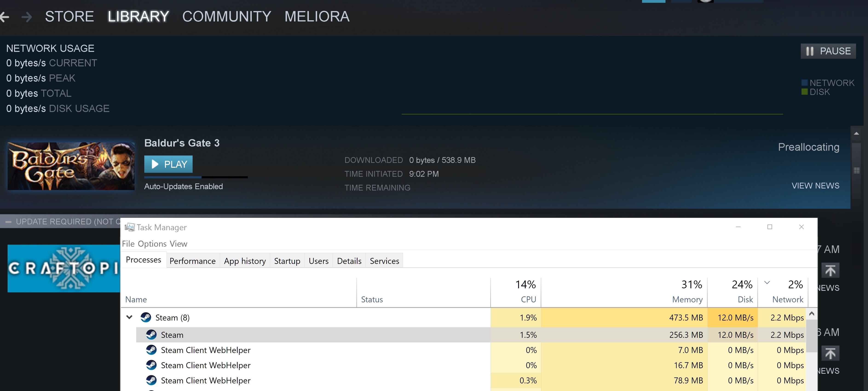Toggle Auto-Updates for Baldur's Gate 3
Screen dimensions: 868x391
point(183,186)
